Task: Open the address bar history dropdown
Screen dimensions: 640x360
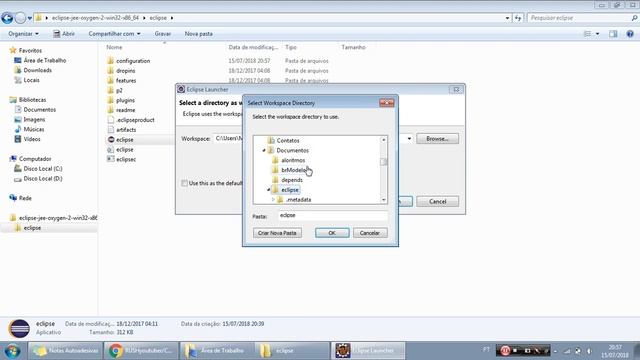Action: pyautogui.click(x=507, y=18)
